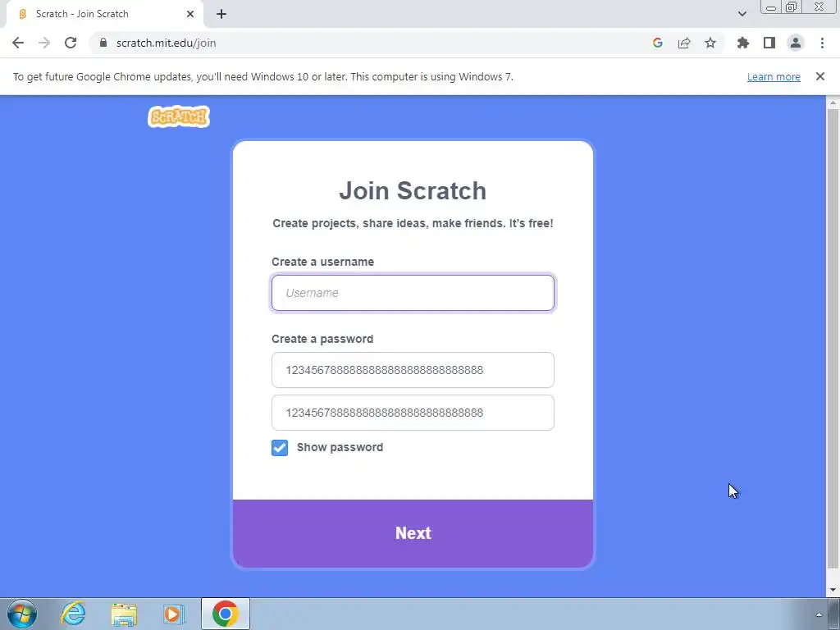View site info lock icon
Image resolution: width=840 pixels, height=630 pixels.
(103, 43)
